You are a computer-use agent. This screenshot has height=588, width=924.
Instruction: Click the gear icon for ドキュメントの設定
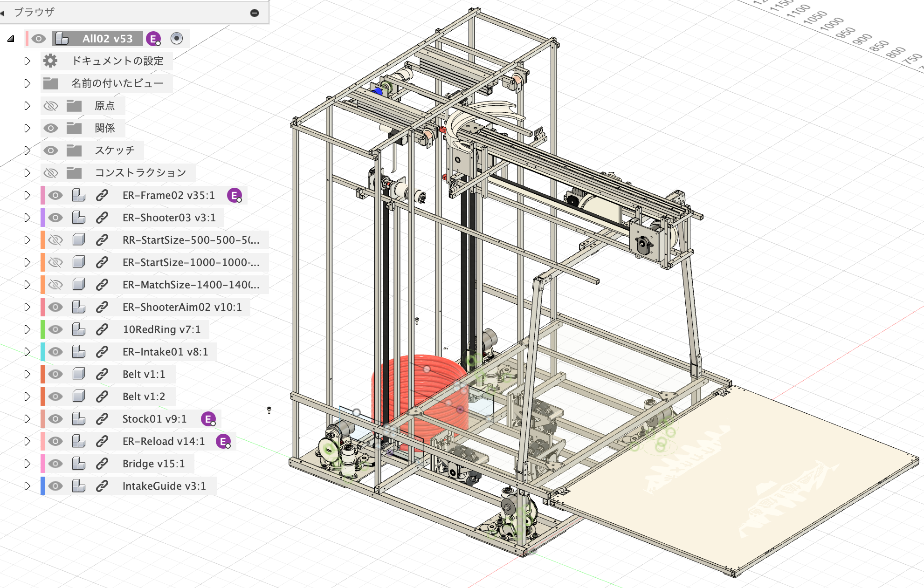(x=50, y=61)
